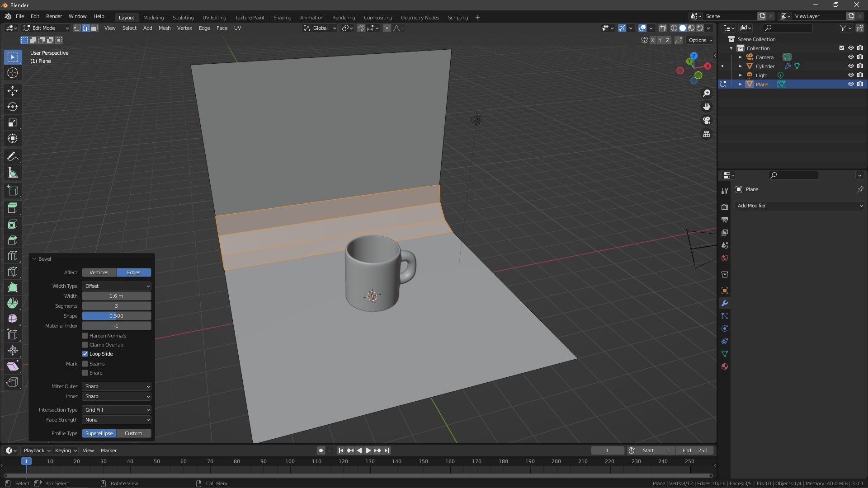Switch viewport to orthographic grid view
Viewport: 868px width, 488px height.
(707, 134)
